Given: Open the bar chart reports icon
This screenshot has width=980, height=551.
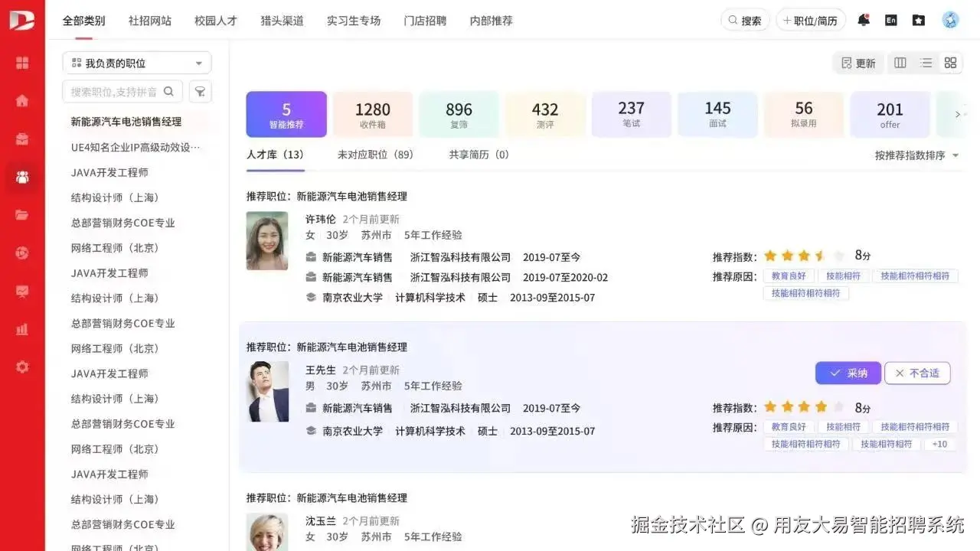Looking at the screenshot, I should tap(22, 329).
